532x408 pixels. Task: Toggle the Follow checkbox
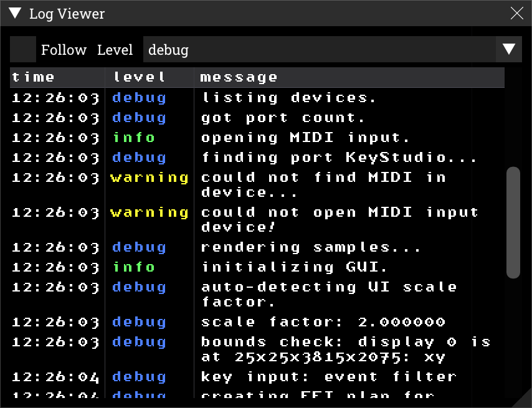pyautogui.click(x=22, y=49)
